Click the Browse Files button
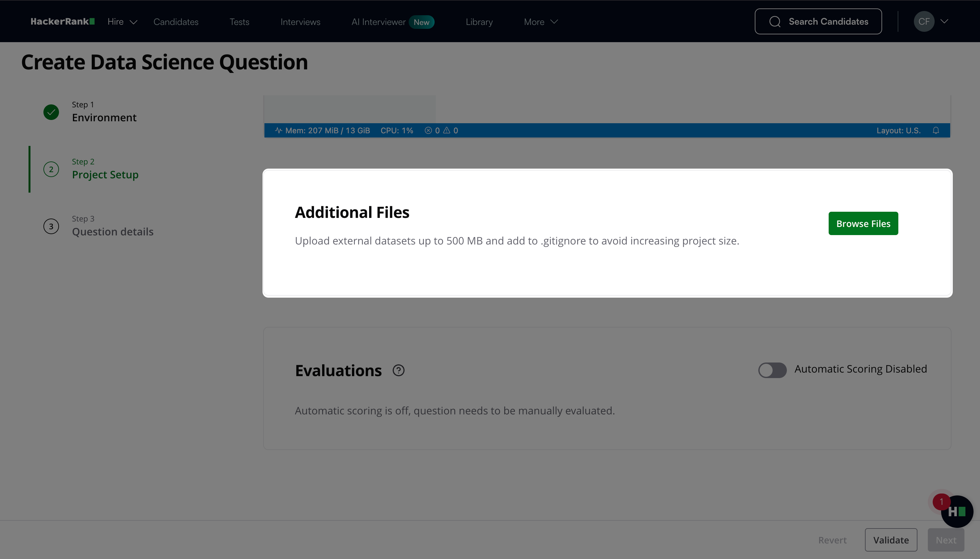980x559 pixels. click(x=863, y=223)
